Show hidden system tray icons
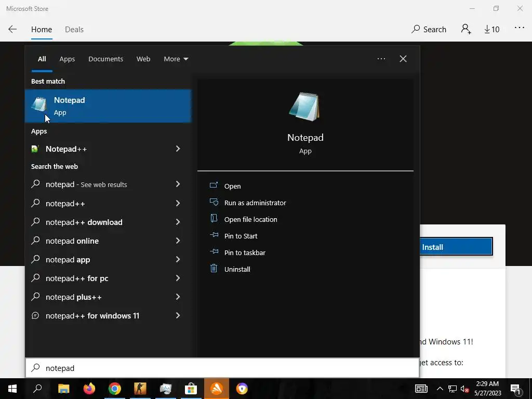Viewport: 532px width, 399px height. 440,389
